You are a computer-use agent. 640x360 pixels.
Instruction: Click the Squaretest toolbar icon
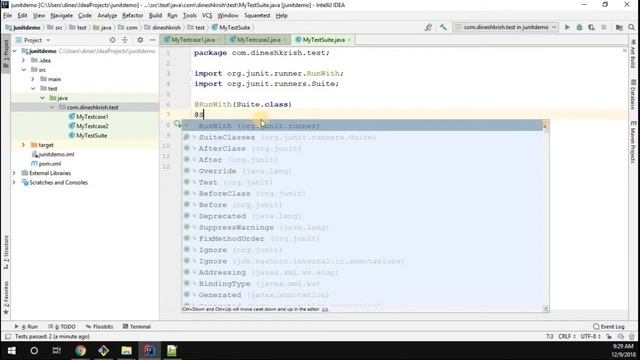tap(428, 27)
